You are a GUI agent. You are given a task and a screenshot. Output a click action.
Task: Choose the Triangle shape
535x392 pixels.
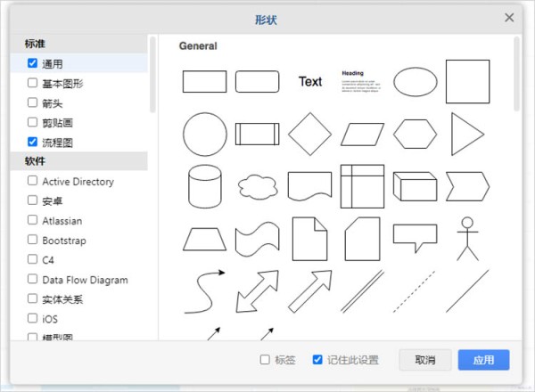468,134
